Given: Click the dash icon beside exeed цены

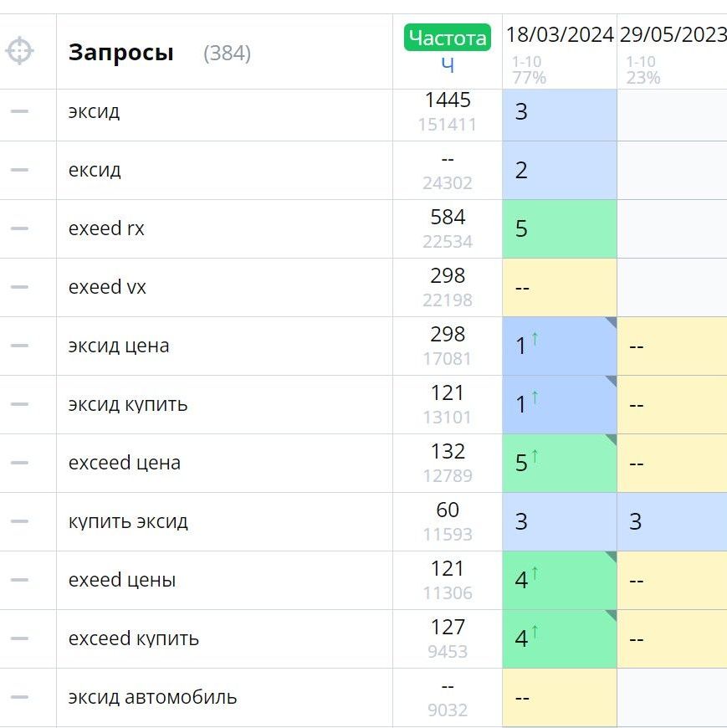Looking at the screenshot, I should click(19, 579).
